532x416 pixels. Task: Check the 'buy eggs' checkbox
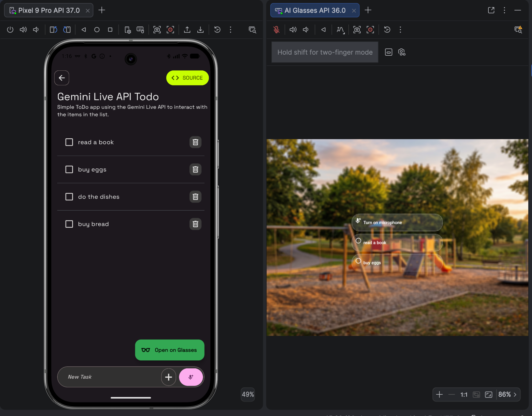69,170
